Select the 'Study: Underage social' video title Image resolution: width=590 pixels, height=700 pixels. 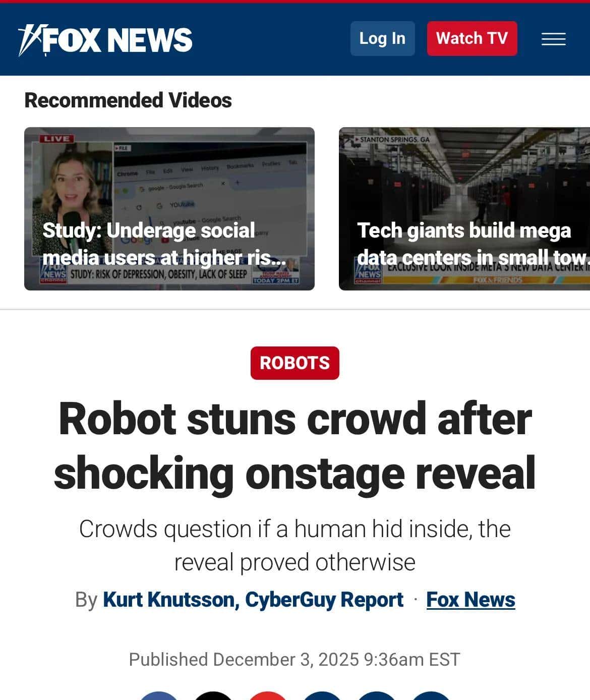tap(149, 230)
